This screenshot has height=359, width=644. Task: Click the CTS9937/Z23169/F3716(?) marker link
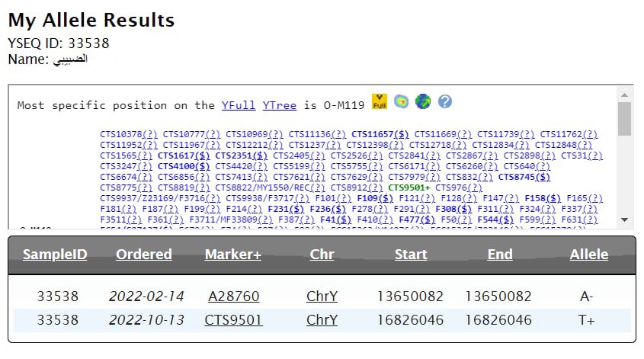click(x=160, y=198)
